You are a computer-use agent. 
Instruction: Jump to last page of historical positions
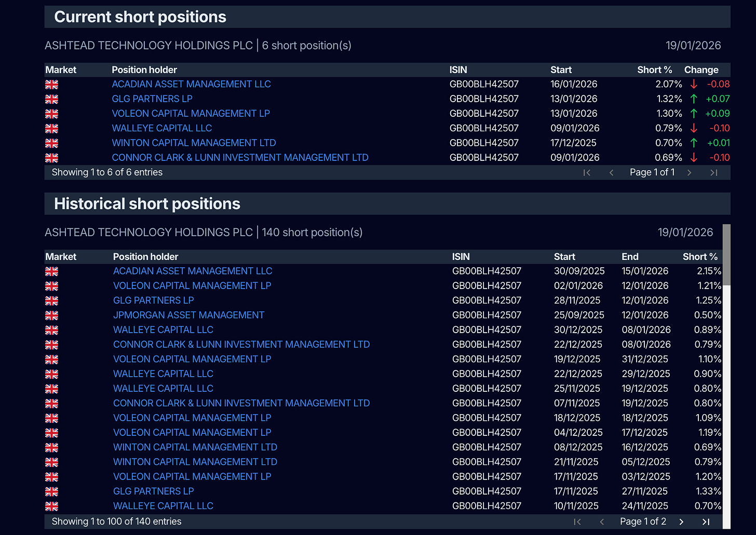706,522
